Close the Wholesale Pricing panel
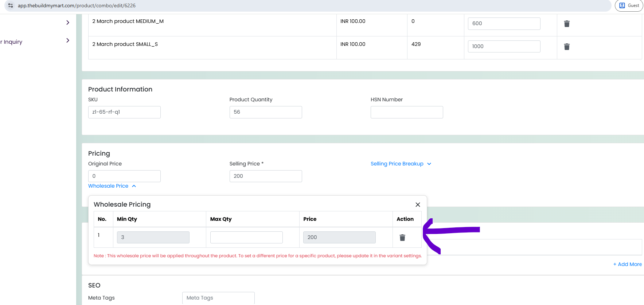Image resolution: width=644 pixels, height=305 pixels. 418,204
